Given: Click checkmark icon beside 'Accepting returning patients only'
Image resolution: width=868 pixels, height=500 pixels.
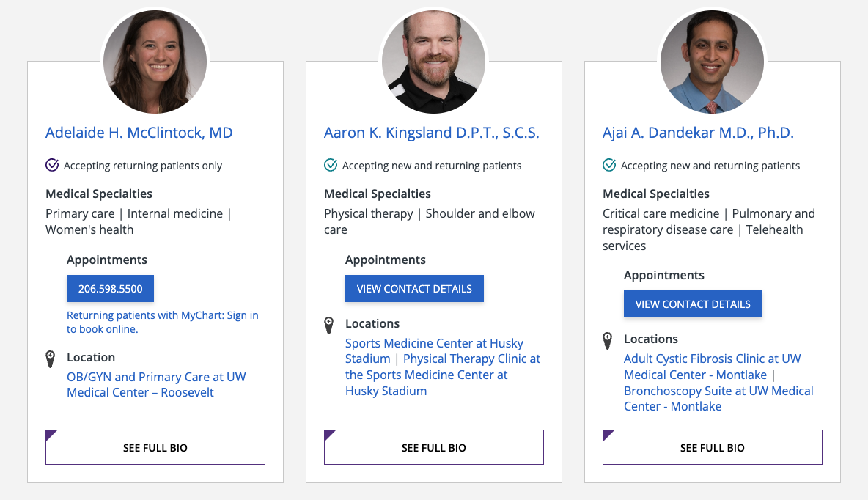Looking at the screenshot, I should point(52,166).
